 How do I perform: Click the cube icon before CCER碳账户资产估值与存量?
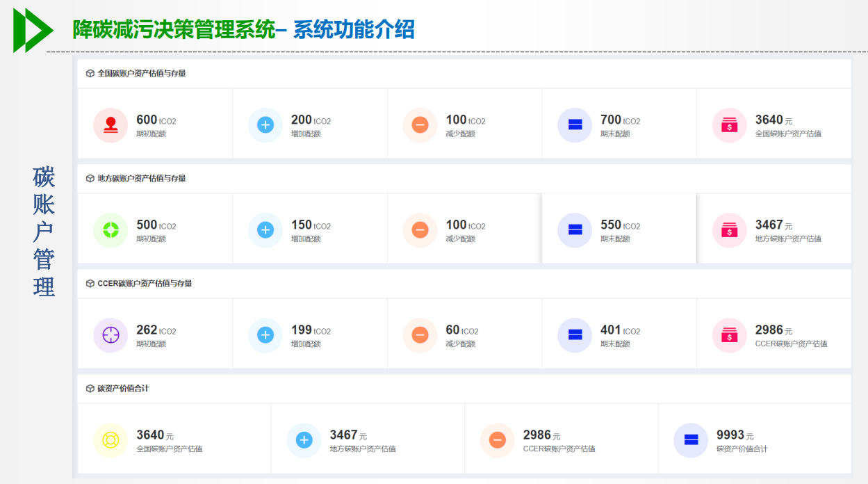click(x=90, y=284)
